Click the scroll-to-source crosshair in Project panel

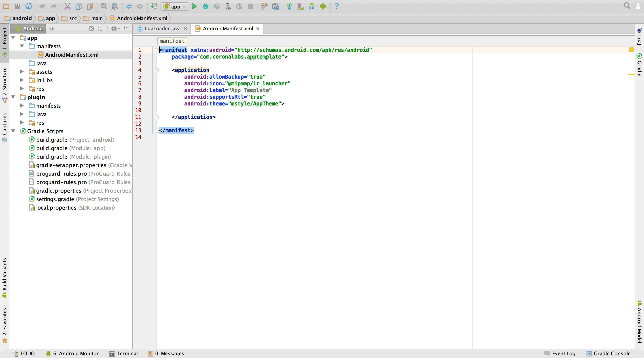coord(91,28)
